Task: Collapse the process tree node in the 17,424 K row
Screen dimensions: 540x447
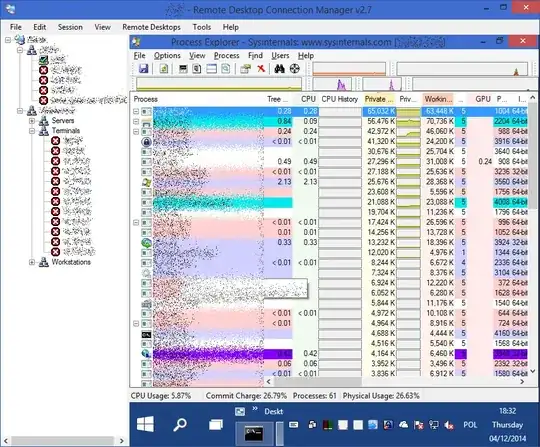Action: coord(136,222)
